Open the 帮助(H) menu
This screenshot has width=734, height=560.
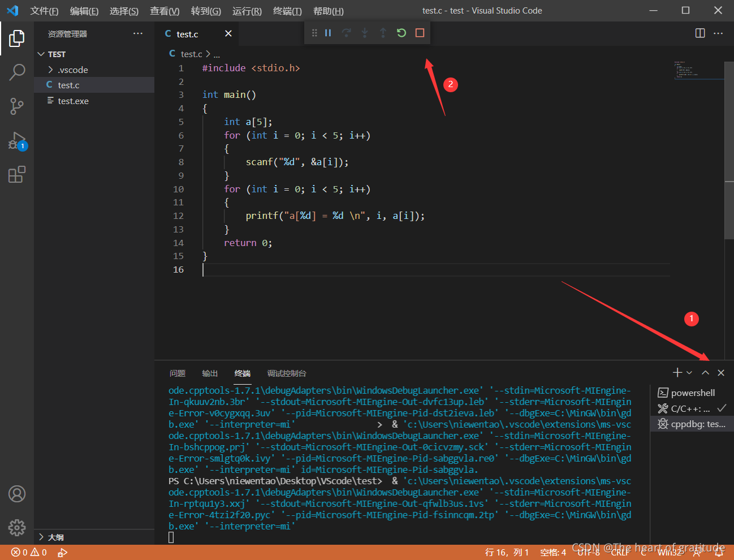tap(328, 11)
